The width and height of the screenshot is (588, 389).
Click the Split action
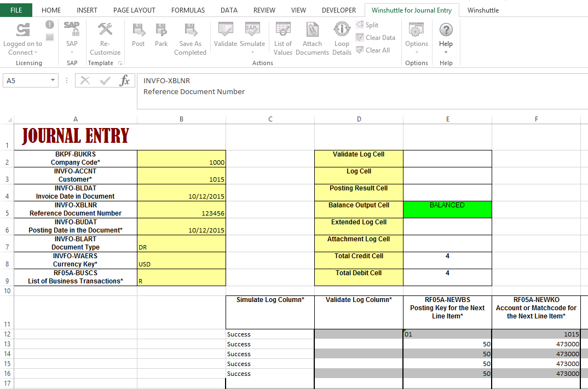(x=367, y=25)
